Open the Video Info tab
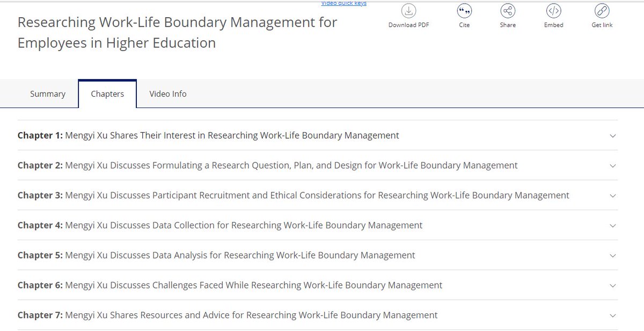The height and width of the screenshot is (331, 644). [168, 93]
